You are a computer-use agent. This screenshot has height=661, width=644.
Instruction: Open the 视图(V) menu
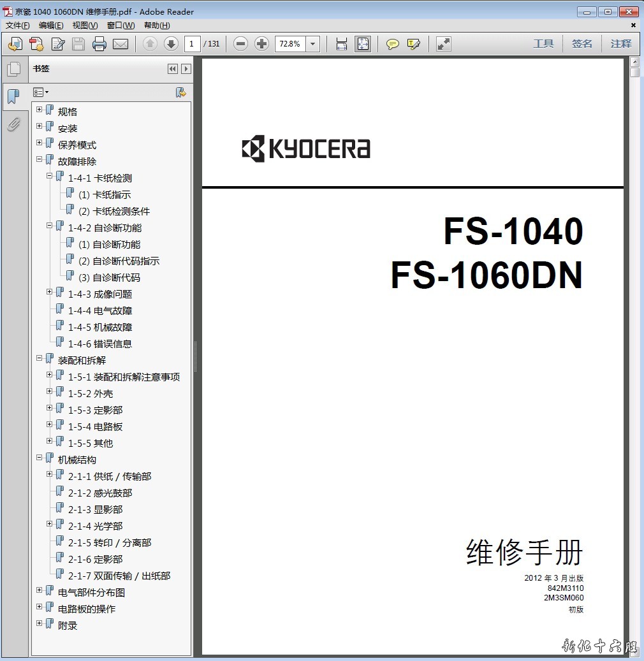point(85,25)
